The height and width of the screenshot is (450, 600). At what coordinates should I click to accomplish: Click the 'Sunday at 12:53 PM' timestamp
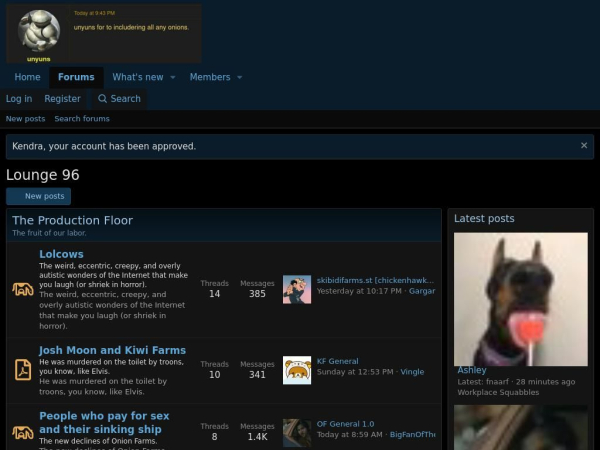355,372
